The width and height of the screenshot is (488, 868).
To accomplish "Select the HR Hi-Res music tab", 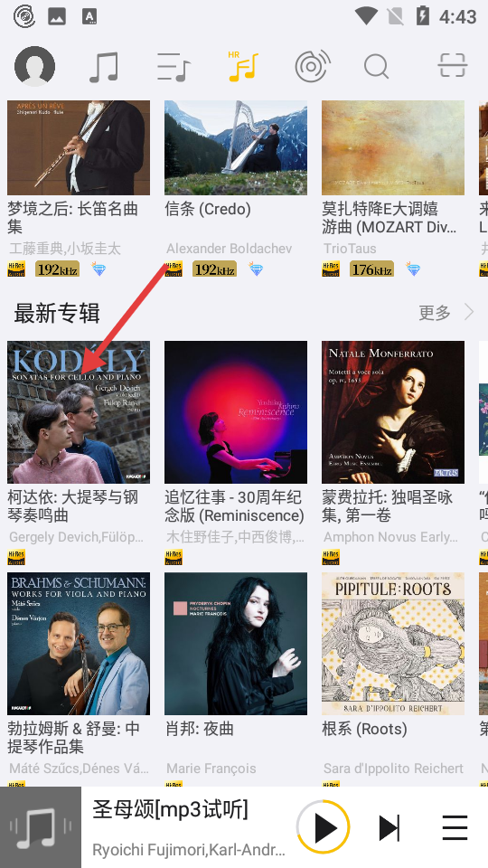I will click(243, 66).
